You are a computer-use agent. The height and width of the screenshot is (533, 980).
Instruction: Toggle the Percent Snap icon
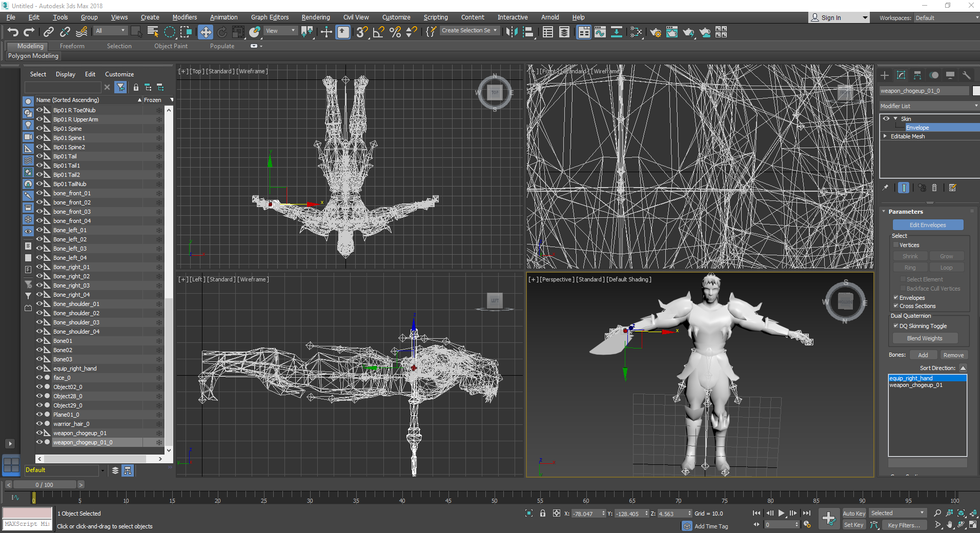pyautogui.click(x=395, y=32)
